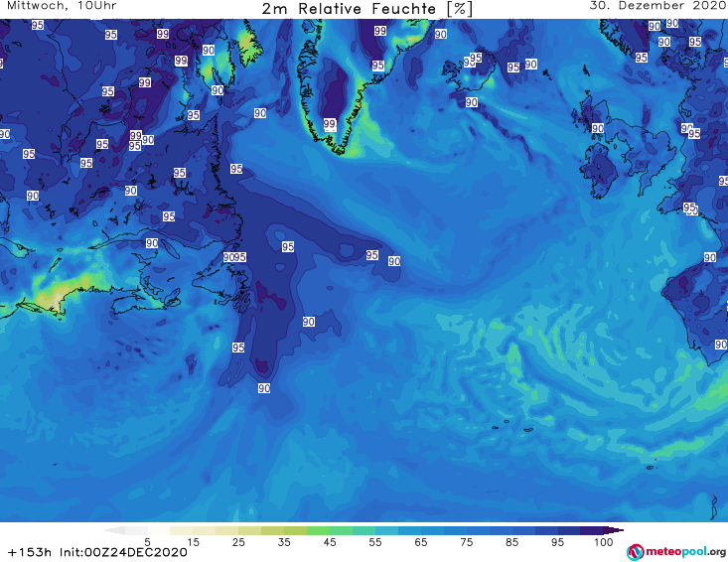Click the meteopool.org logo
728x562 pixels.
tap(676, 552)
